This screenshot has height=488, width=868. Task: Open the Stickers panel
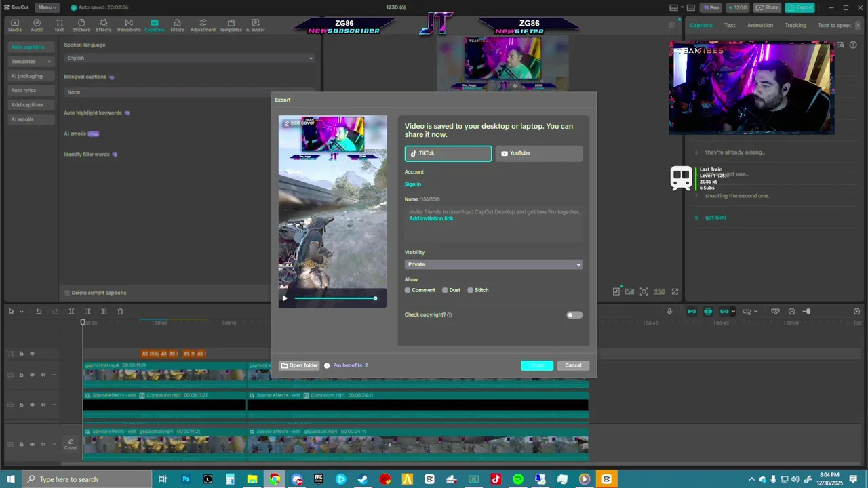[81, 25]
